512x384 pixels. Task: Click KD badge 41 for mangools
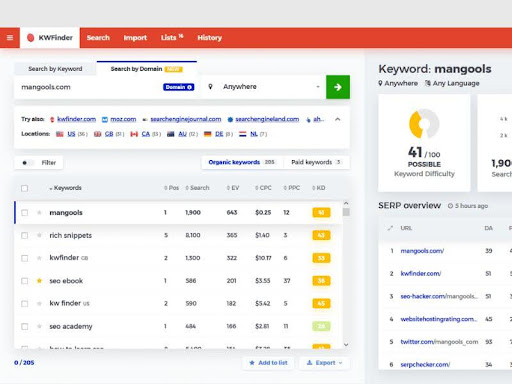tap(321, 212)
